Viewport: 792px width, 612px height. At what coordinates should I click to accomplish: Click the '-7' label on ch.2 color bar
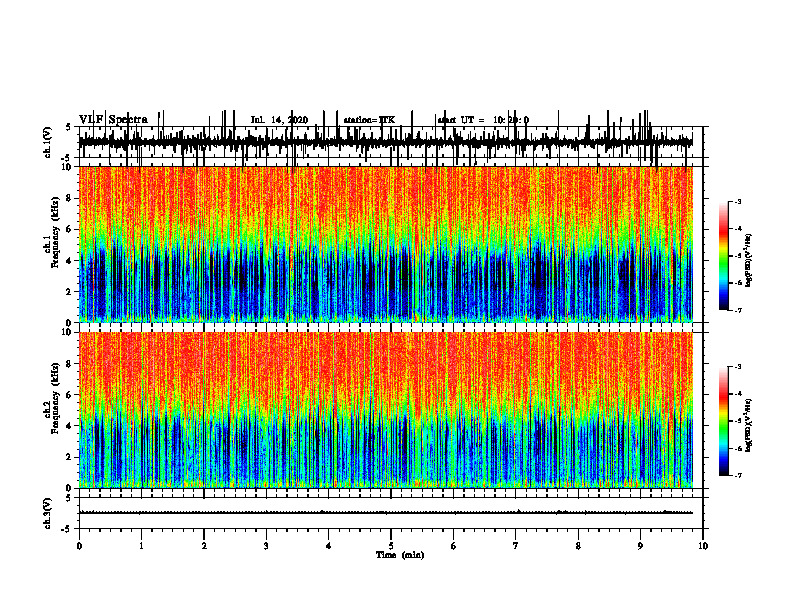(x=737, y=476)
